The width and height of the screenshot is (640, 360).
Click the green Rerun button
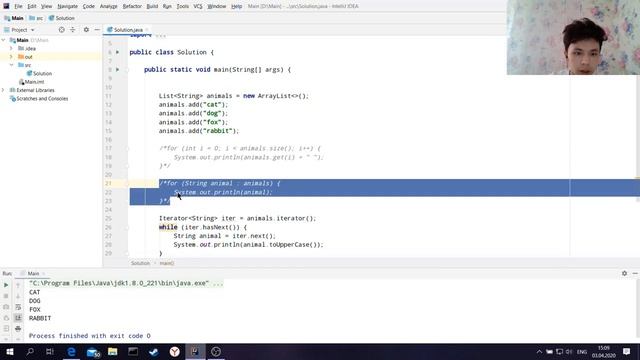click(x=6, y=285)
